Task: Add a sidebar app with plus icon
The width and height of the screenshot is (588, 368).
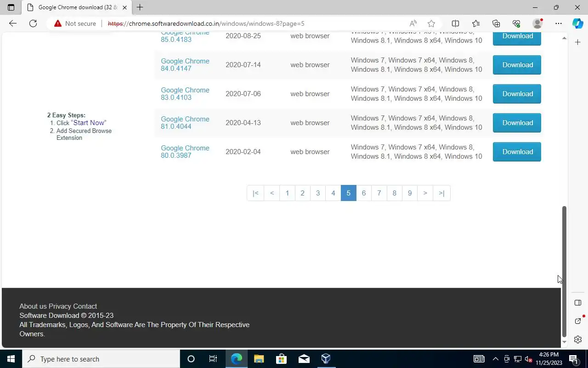Action: pos(578,42)
